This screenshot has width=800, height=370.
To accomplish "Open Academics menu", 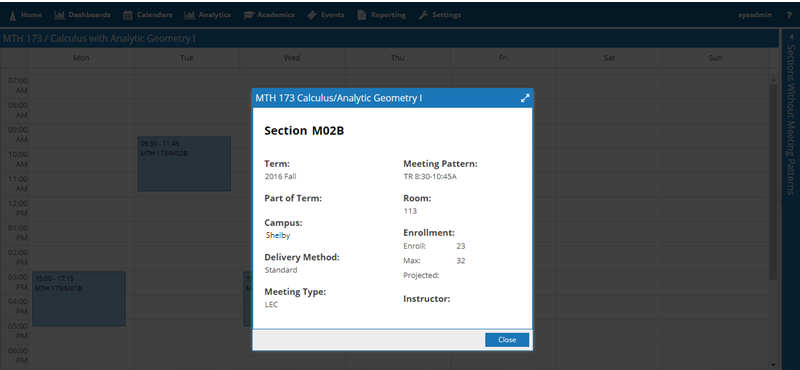I will tap(269, 15).
